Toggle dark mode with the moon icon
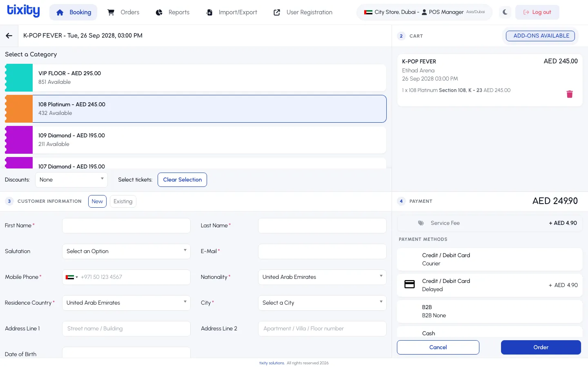 505,12
